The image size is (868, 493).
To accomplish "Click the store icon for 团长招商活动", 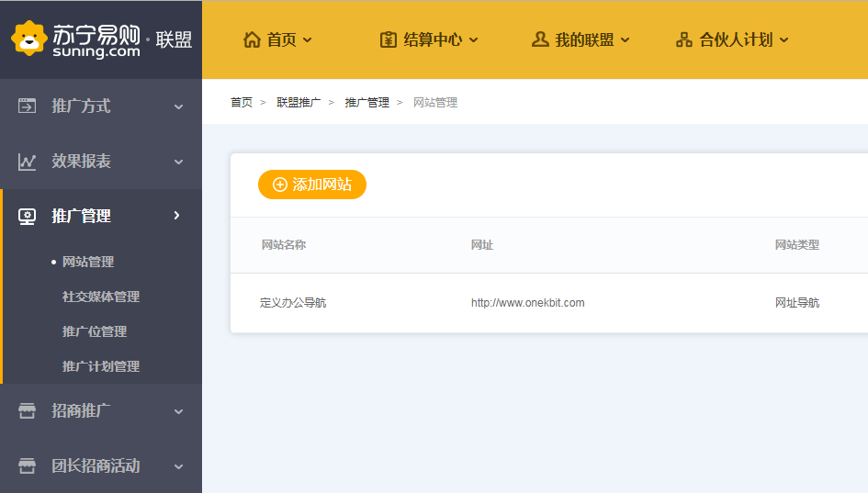I will pyautogui.click(x=28, y=466).
